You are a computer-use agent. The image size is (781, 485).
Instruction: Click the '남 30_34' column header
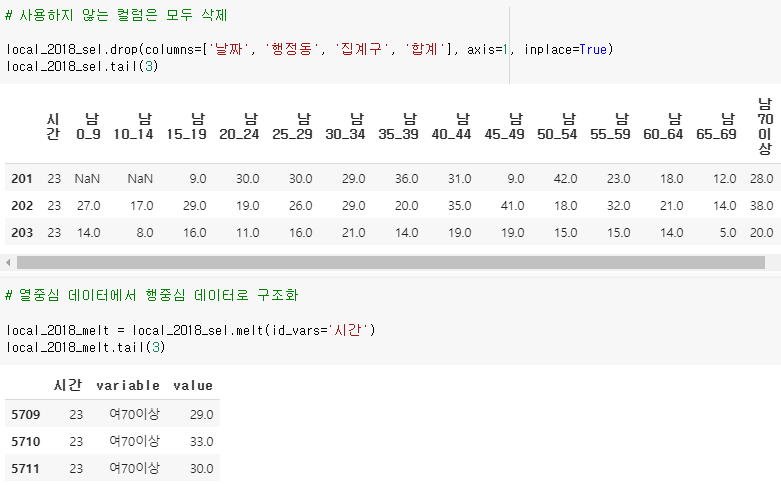(x=345, y=126)
